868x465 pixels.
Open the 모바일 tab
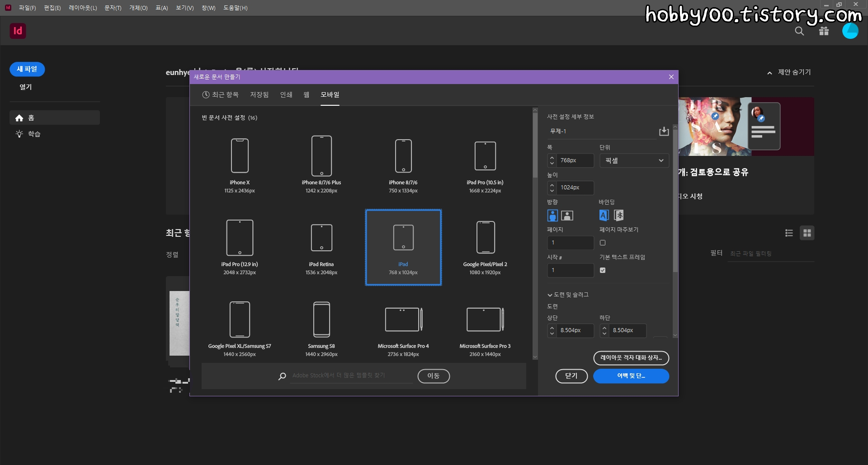(330, 94)
